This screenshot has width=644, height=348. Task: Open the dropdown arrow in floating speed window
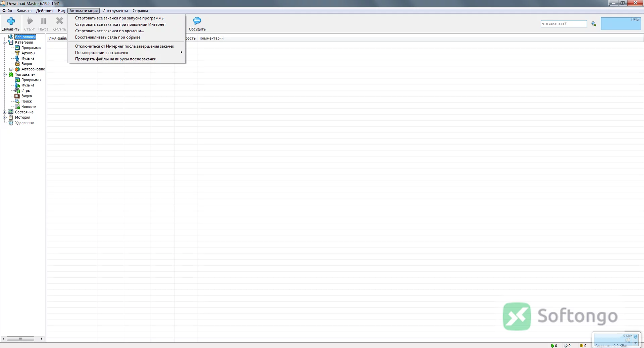(x=635, y=343)
